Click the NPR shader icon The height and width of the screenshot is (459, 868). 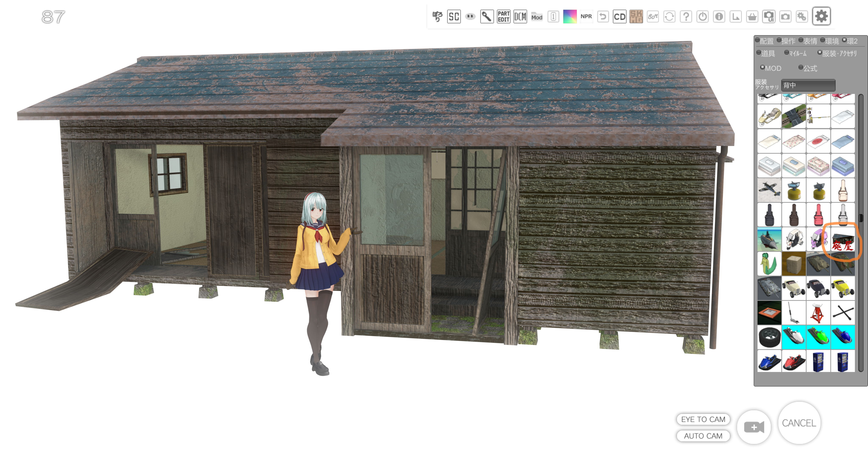click(x=586, y=17)
